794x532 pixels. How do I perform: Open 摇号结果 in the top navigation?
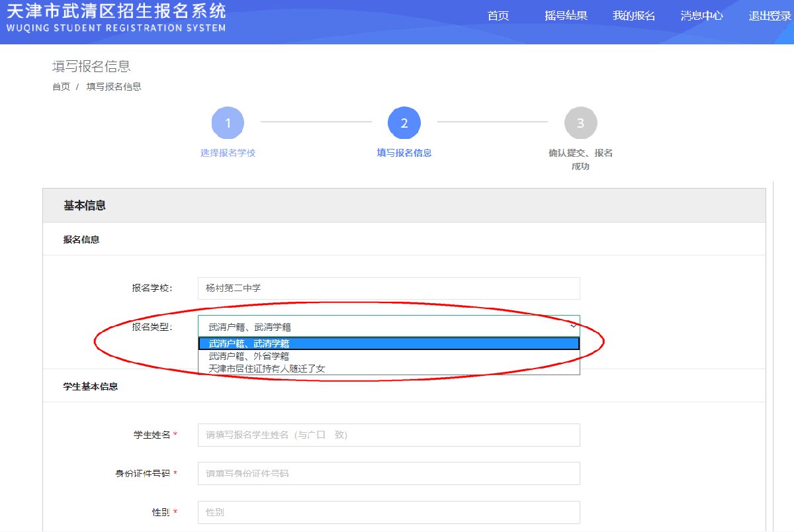566,16
